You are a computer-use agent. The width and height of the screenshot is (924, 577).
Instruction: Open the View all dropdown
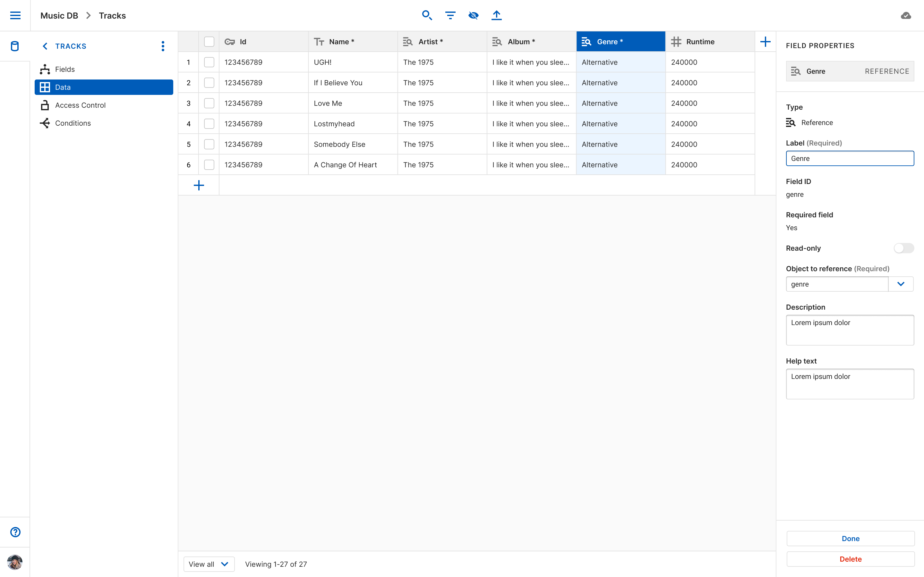click(x=209, y=564)
